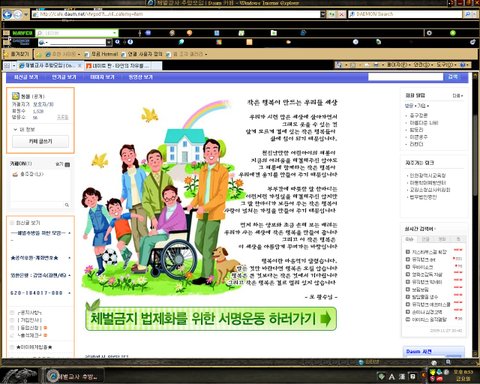
Task: Click the stop loading X icon
Action: pos(341,14)
